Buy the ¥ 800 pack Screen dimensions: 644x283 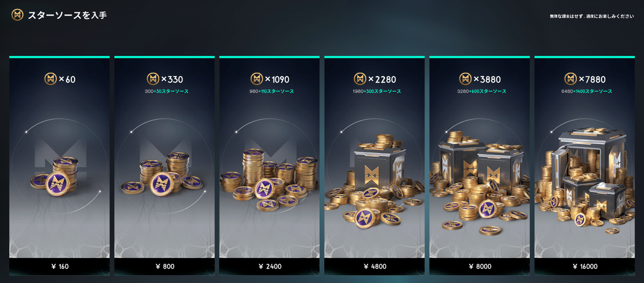(164, 266)
